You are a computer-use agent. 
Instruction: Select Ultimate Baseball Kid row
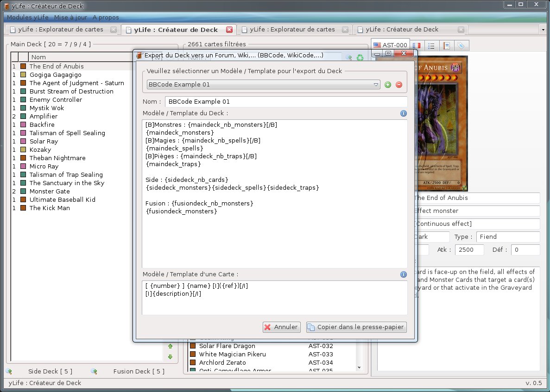pyautogui.click(x=71, y=199)
